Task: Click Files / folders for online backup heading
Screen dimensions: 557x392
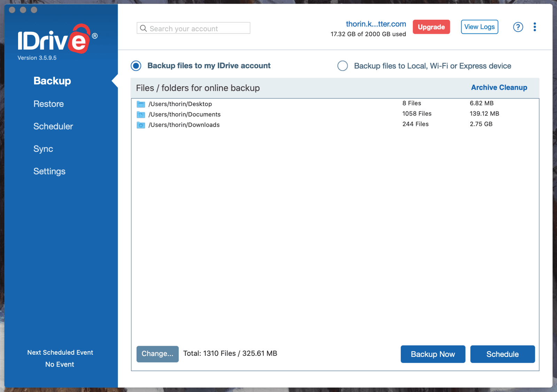Action: [x=198, y=88]
